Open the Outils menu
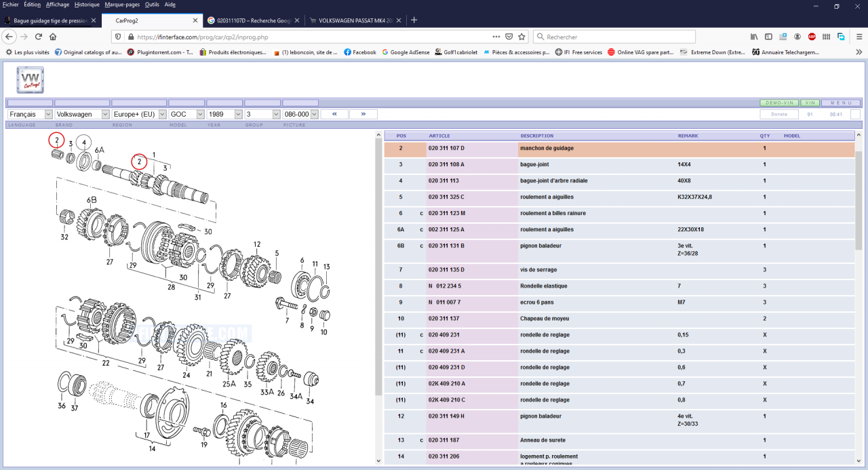The image size is (868, 470). [x=152, y=4]
